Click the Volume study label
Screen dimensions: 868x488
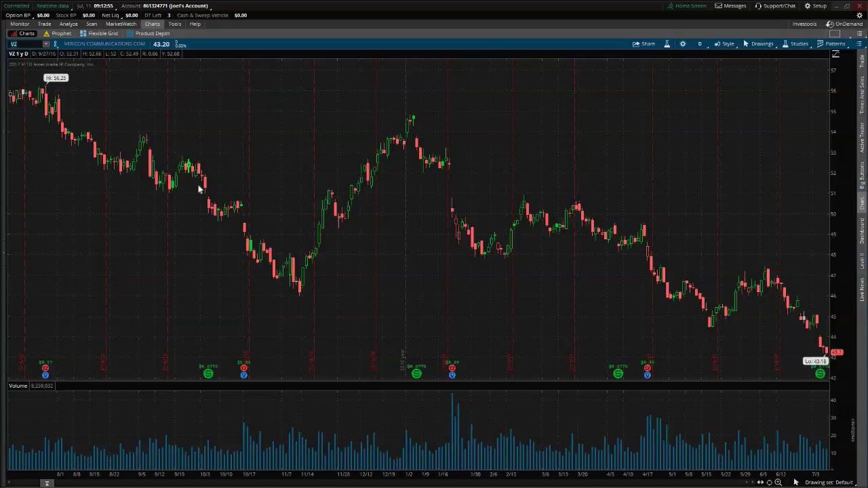point(18,386)
